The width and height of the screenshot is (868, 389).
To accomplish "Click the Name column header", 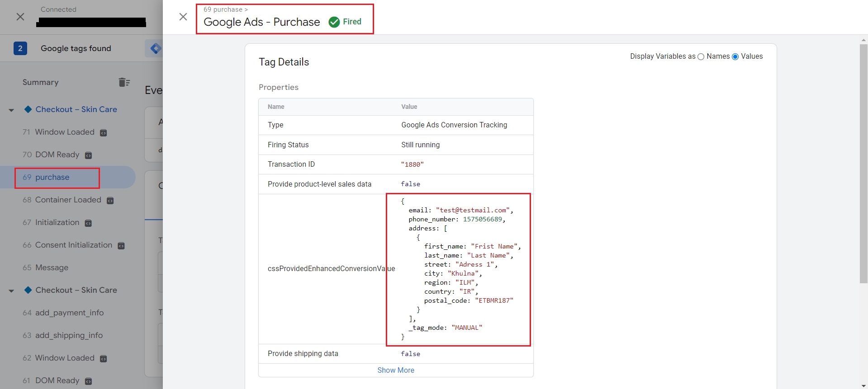I will tap(276, 107).
